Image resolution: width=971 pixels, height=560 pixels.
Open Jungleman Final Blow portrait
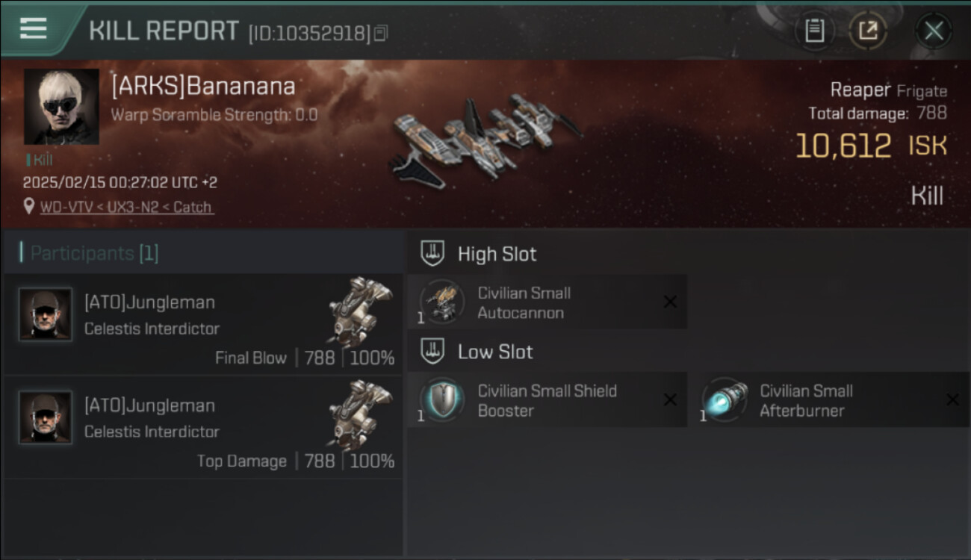[x=46, y=314]
